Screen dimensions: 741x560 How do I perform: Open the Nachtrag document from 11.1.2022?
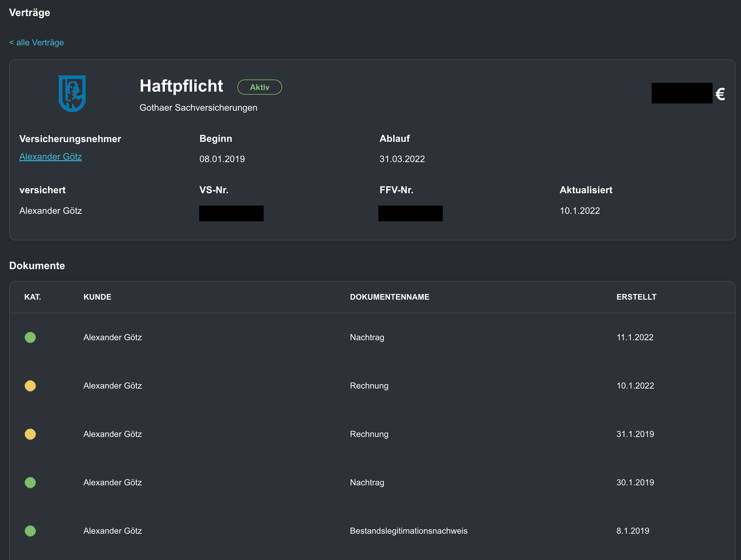pos(367,337)
